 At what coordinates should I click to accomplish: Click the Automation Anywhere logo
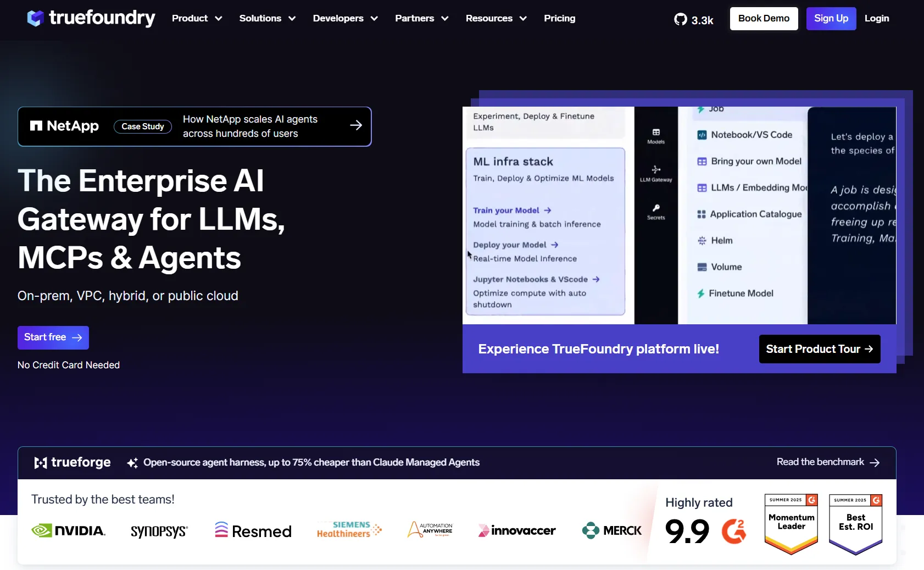pos(430,529)
